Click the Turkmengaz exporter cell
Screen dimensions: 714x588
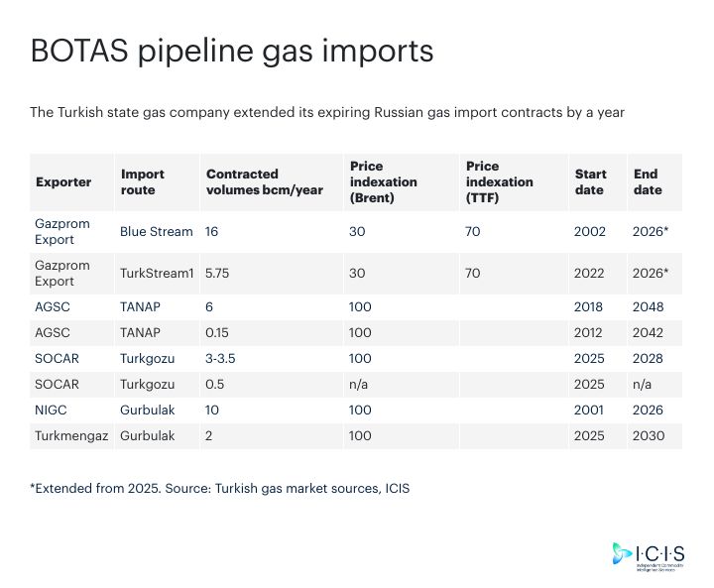click(x=71, y=436)
